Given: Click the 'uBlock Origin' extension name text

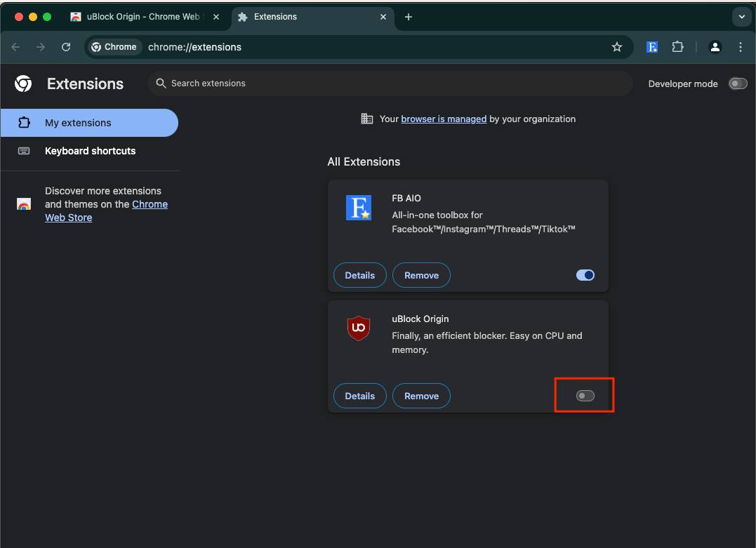Looking at the screenshot, I should (x=420, y=319).
